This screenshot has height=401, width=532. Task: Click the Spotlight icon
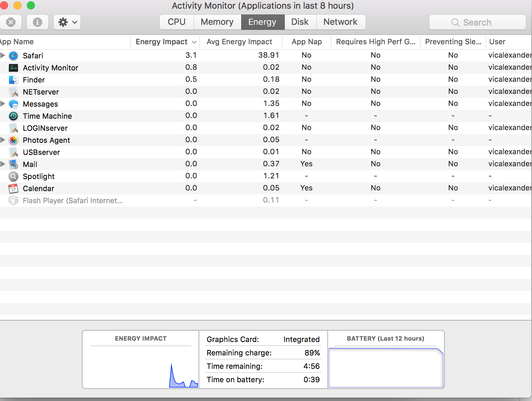[x=13, y=176]
